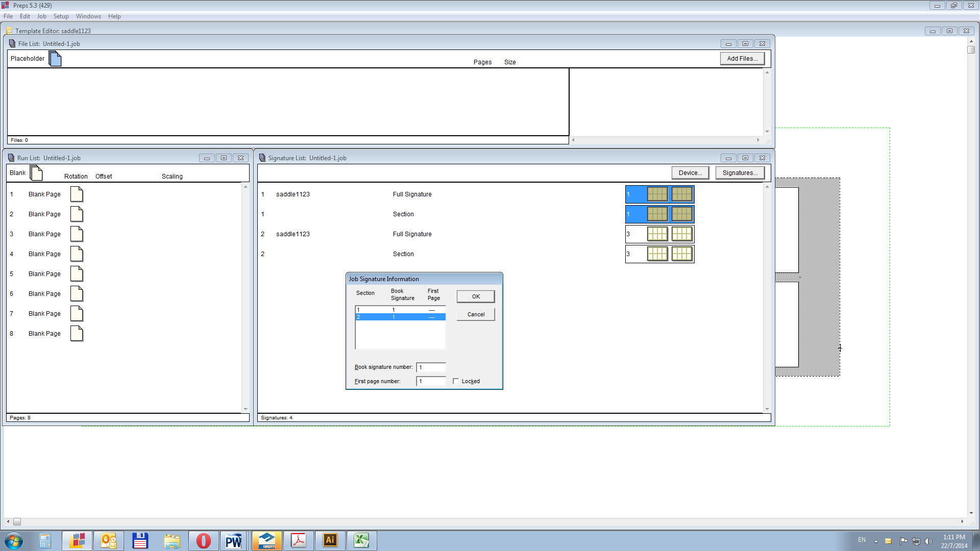
Task: Select section 2 row in dialog list
Action: click(400, 317)
